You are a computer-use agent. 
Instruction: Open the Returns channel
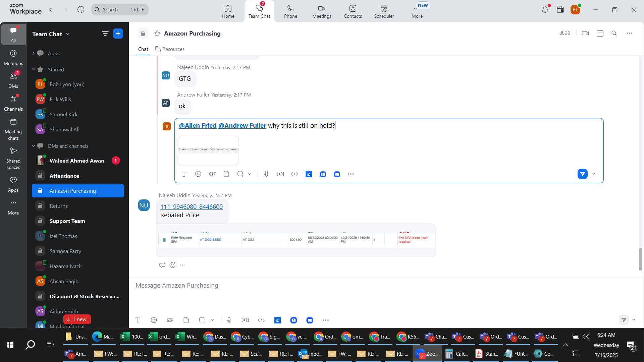pos(78,206)
